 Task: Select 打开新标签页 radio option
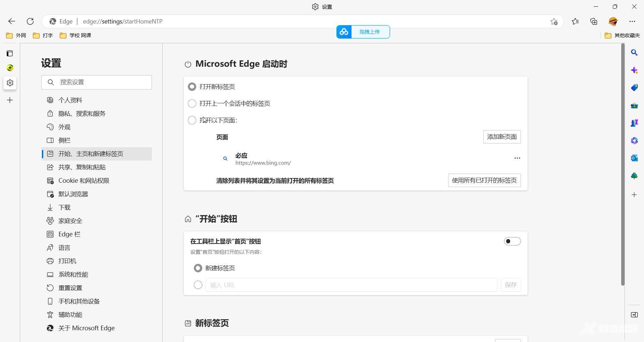(192, 87)
